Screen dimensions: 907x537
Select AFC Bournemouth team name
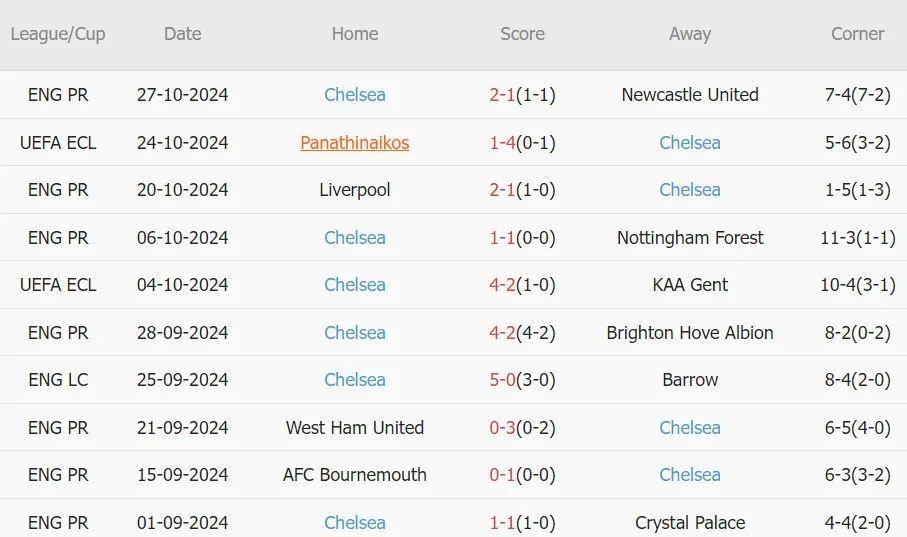click(x=355, y=475)
